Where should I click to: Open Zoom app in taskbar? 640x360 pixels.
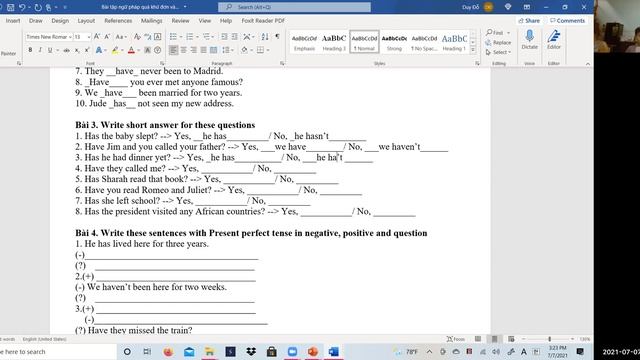[x=293, y=351]
